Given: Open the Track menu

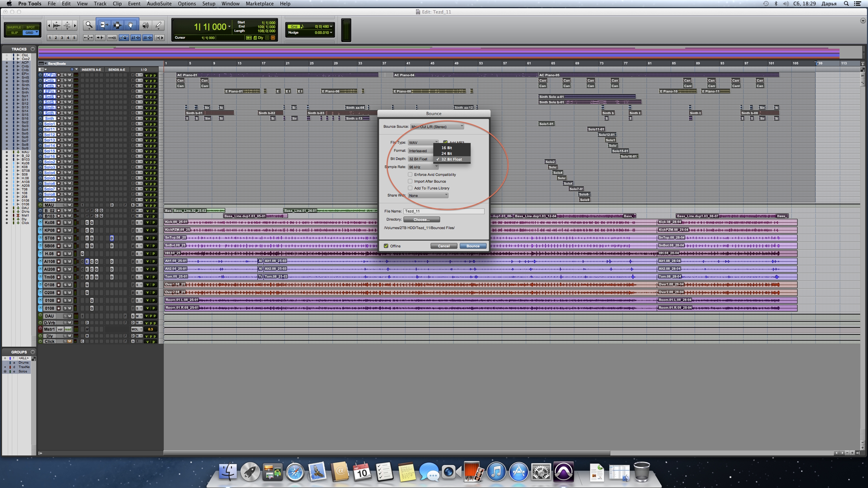Looking at the screenshot, I should tap(100, 4).
